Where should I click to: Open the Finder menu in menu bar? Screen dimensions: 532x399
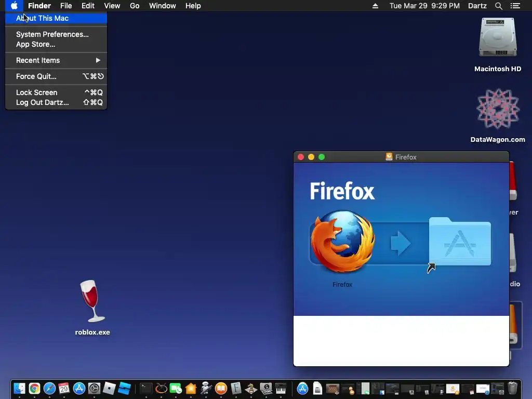39,6
